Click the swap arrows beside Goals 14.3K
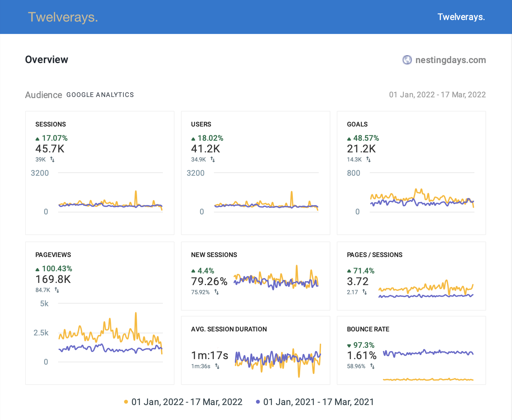 point(368,159)
